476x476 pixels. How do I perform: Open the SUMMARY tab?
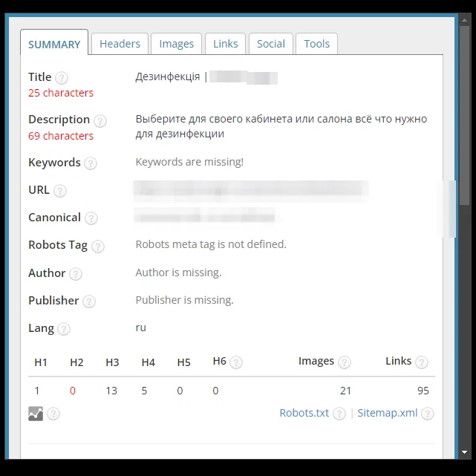[54, 42]
